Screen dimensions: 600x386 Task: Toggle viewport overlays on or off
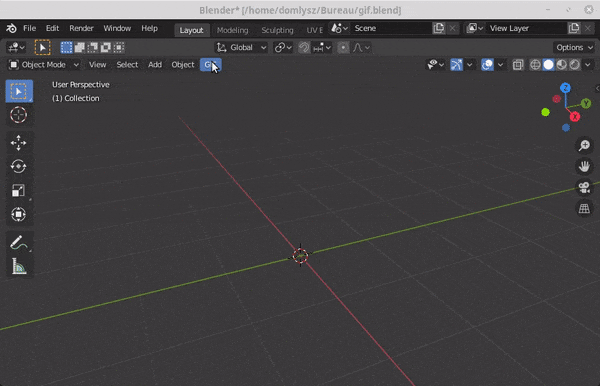coord(487,65)
